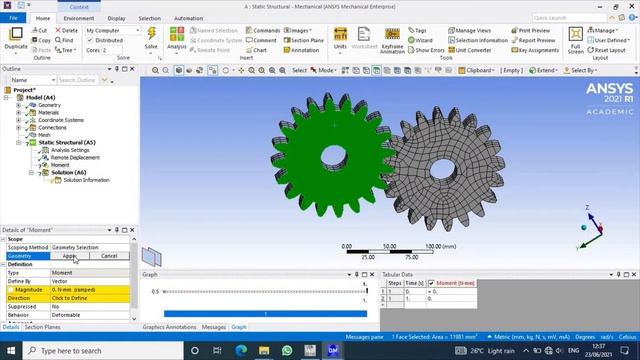The width and height of the screenshot is (640, 360).
Task: Click the Duplicate icon in ribbon
Action: (x=16, y=35)
